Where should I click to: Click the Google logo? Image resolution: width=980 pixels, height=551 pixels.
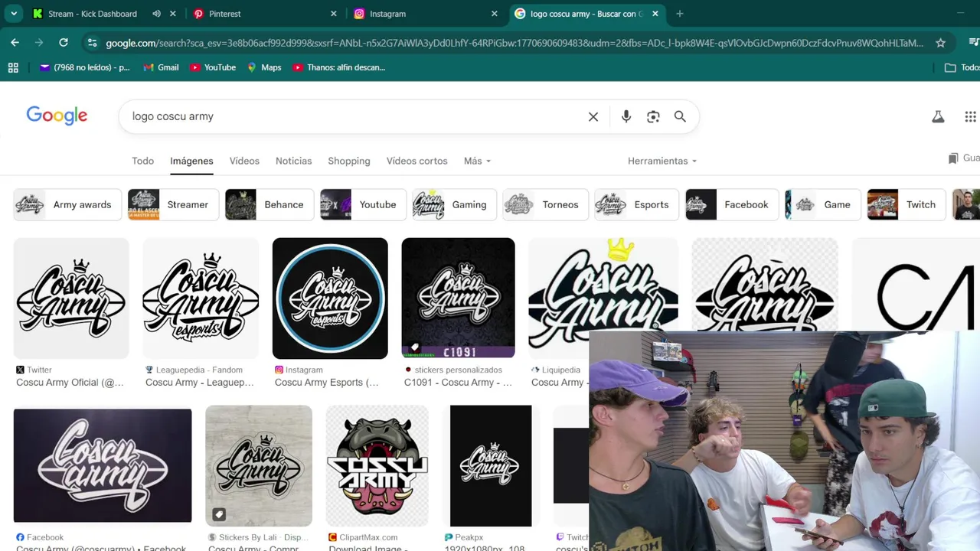point(57,116)
